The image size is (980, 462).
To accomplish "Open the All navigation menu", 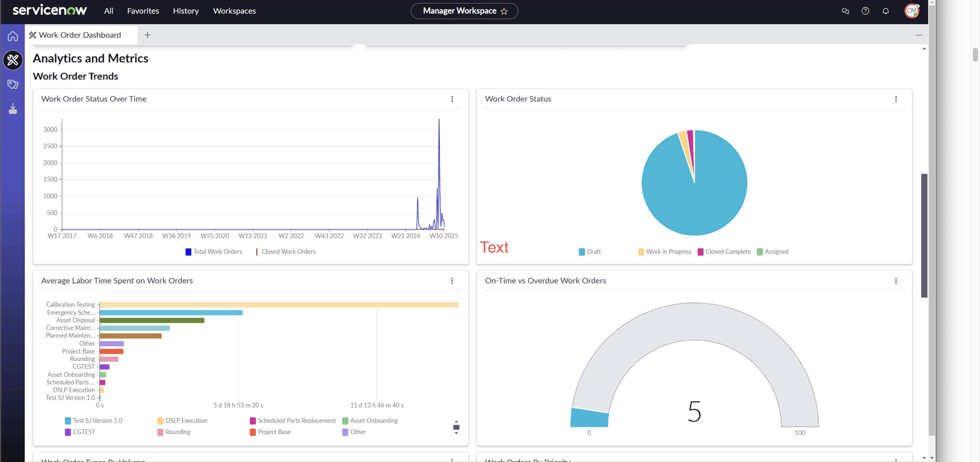I will coord(108,11).
